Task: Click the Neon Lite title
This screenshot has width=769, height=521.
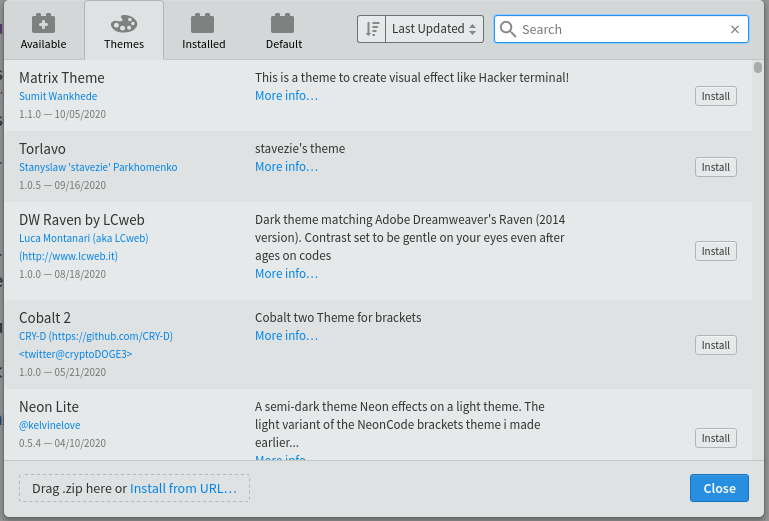Action: click(49, 407)
